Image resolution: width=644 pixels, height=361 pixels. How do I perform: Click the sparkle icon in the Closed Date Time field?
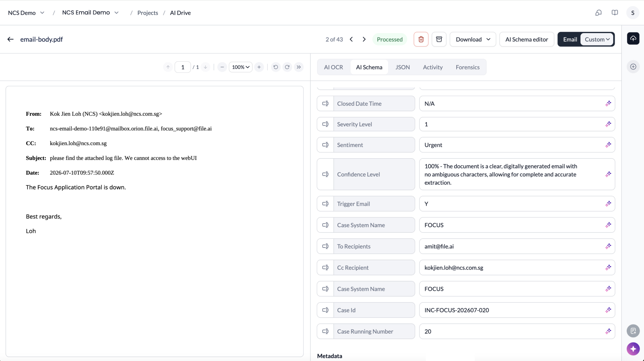(608, 103)
